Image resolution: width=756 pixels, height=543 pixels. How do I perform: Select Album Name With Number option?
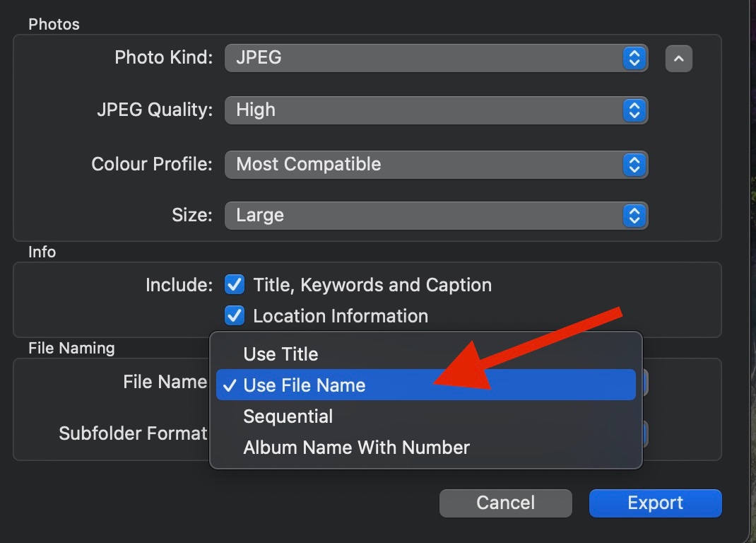coord(356,448)
